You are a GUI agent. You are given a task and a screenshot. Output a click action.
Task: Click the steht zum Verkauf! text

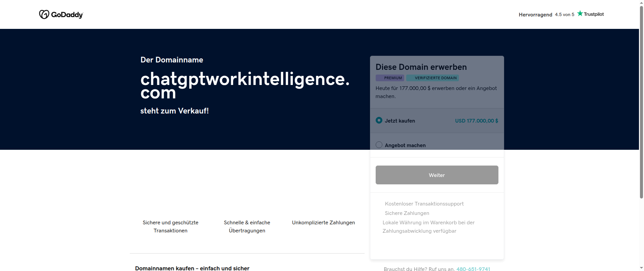click(x=174, y=111)
